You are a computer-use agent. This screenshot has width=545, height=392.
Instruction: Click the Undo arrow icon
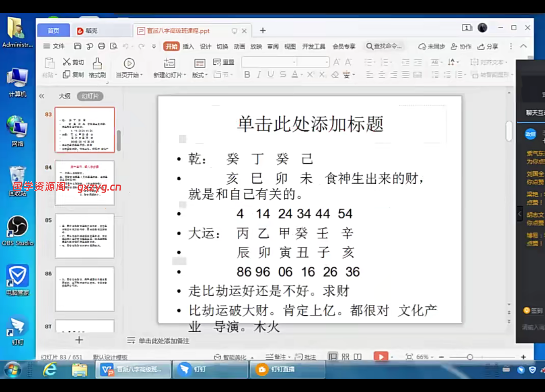pos(125,46)
